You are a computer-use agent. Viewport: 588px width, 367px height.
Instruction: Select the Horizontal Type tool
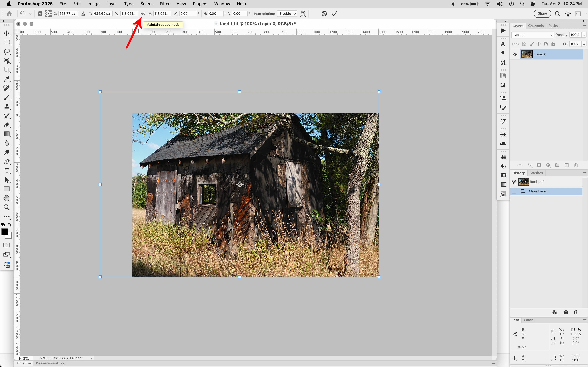[7, 171]
